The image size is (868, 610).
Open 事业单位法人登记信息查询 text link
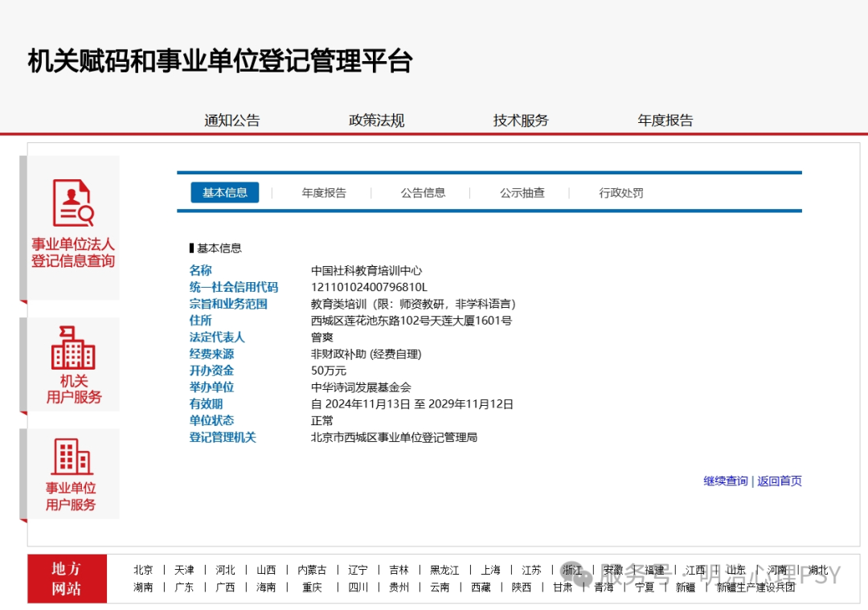click(x=73, y=252)
